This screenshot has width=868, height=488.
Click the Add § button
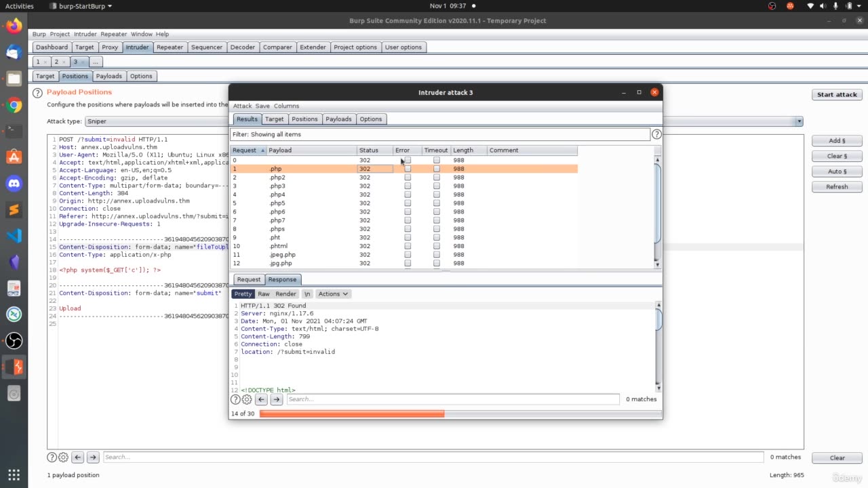pyautogui.click(x=837, y=141)
